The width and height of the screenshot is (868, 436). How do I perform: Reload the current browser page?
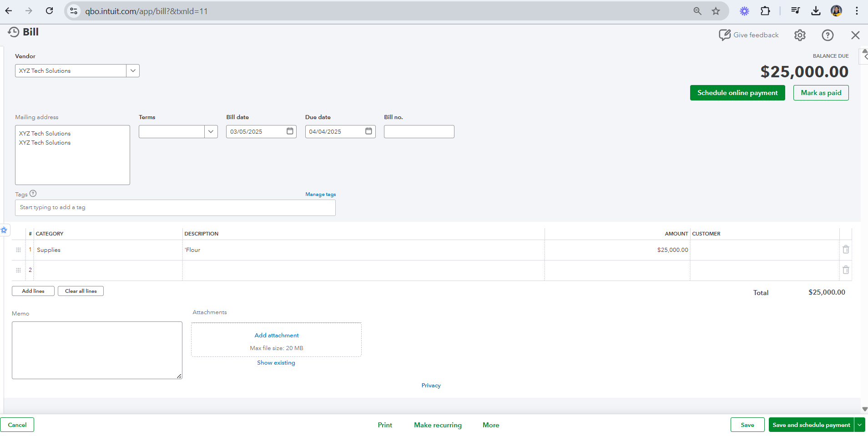pos(50,11)
